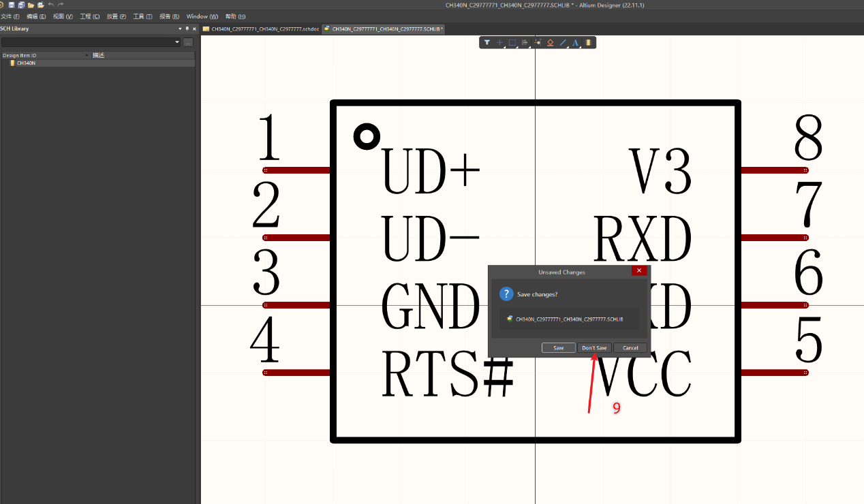
Task: Close the Unsaved Changes dialog with X
Action: coord(639,270)
